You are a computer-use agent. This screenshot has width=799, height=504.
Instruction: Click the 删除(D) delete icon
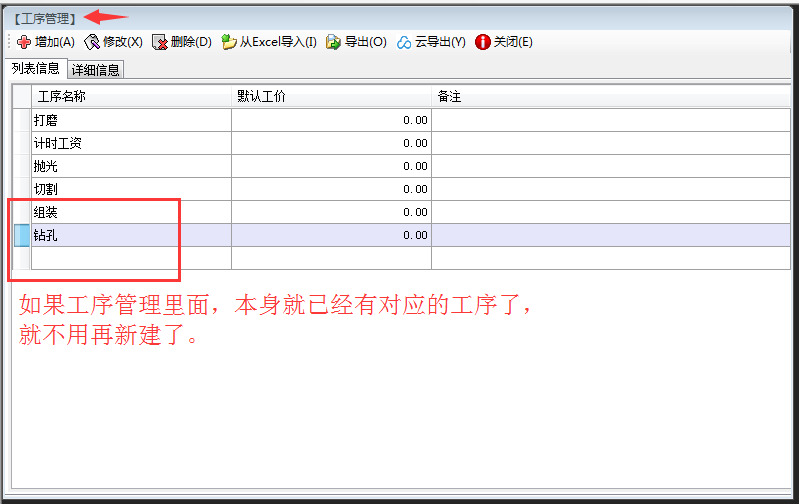point(160,42)
